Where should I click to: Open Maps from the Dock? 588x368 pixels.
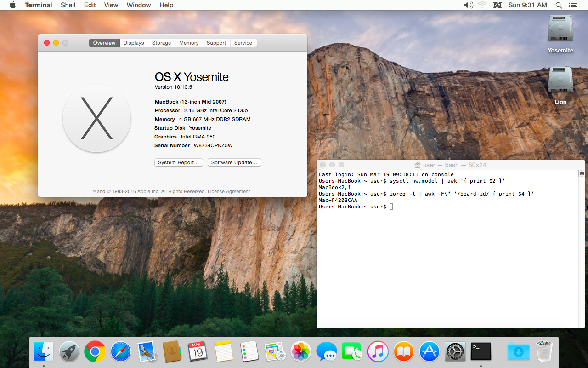click(x=275, y=352)
